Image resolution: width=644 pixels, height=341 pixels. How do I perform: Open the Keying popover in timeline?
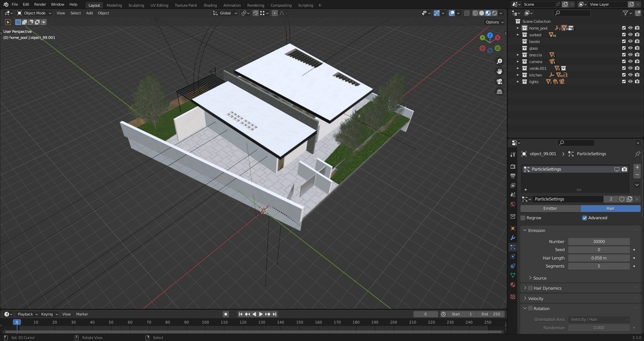click(x=49, y=314)
